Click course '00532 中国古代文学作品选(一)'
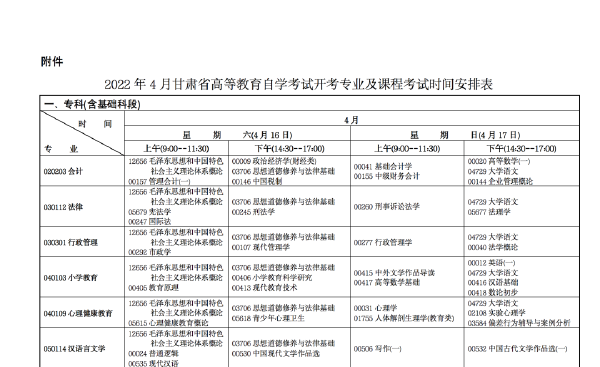This screenshot has width=600, height=367. (x=517, y=349)
